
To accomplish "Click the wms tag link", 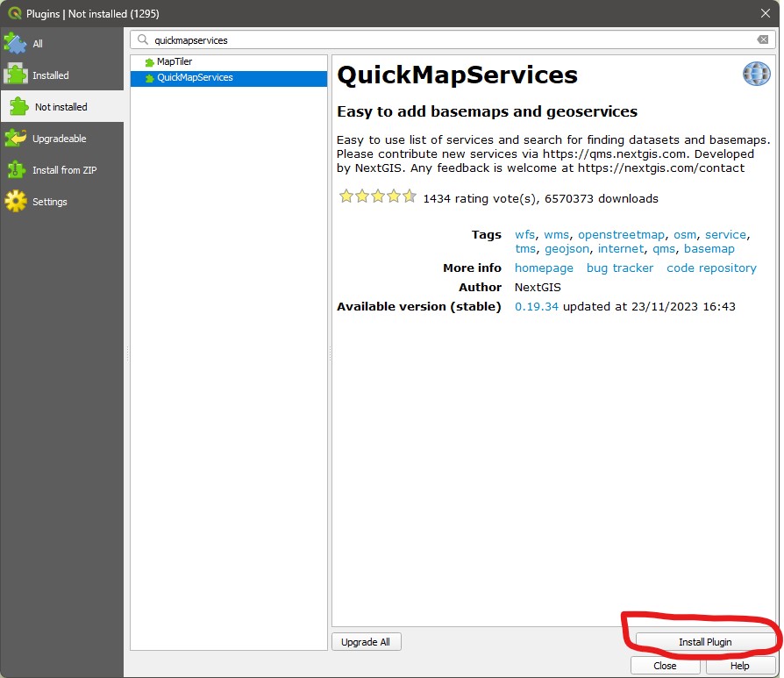I will pyautogui.click(x=556, y=234).
